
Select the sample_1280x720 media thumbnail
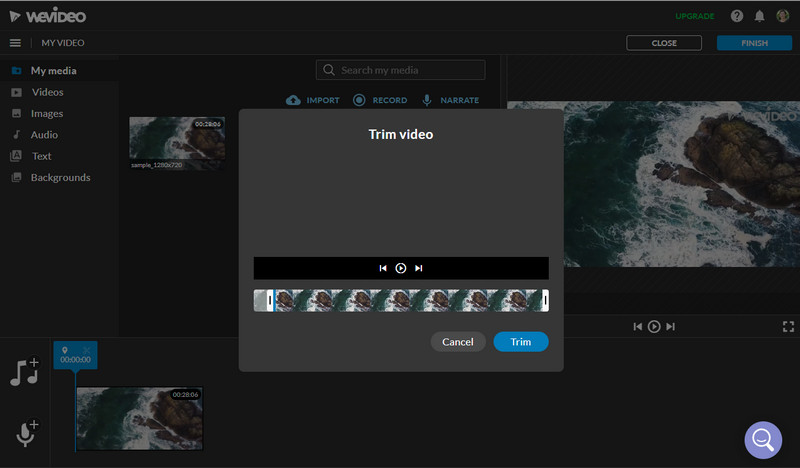pyautogui.click(x=177, y=142)
